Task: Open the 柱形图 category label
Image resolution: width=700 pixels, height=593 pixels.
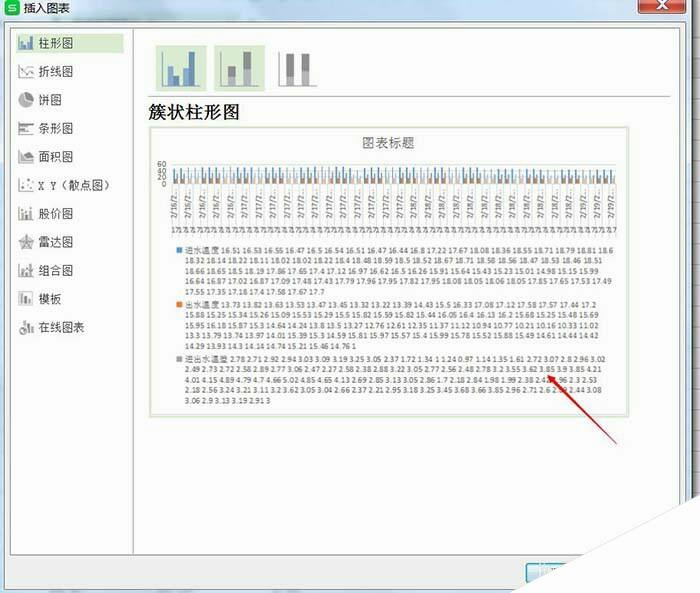Action: click(x=56, y=43)
